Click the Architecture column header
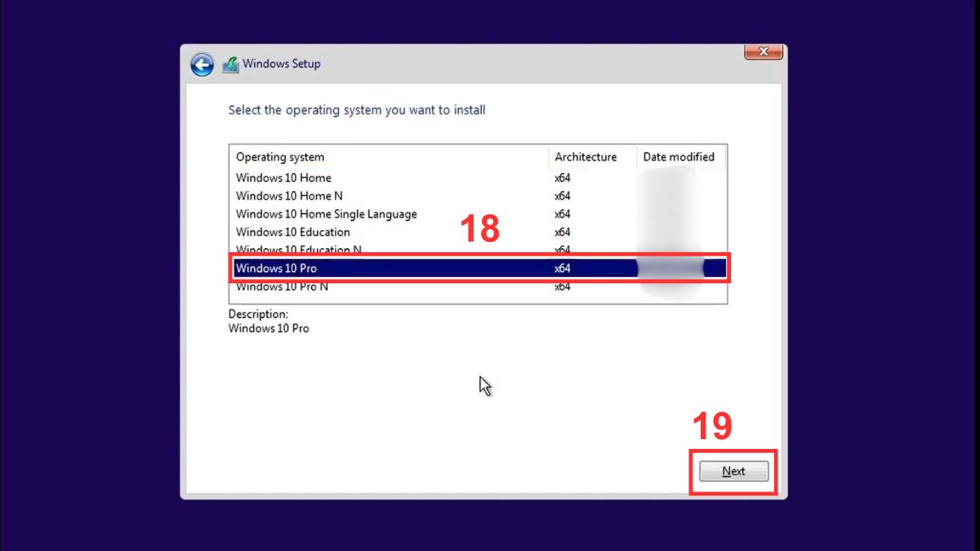Screen dimensions: 980x551 (592, 157)
